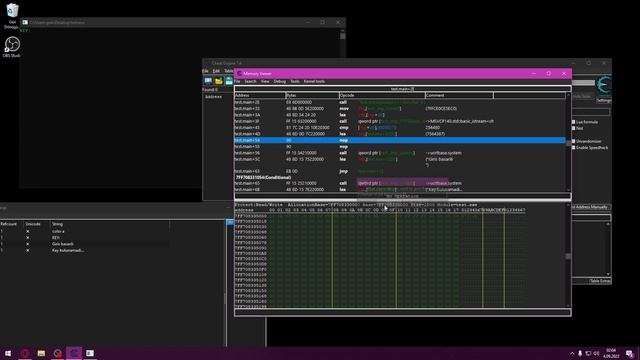This screenshot has height=360, width=640.
Task: Click the network tray icon
Action: [588, 353]
